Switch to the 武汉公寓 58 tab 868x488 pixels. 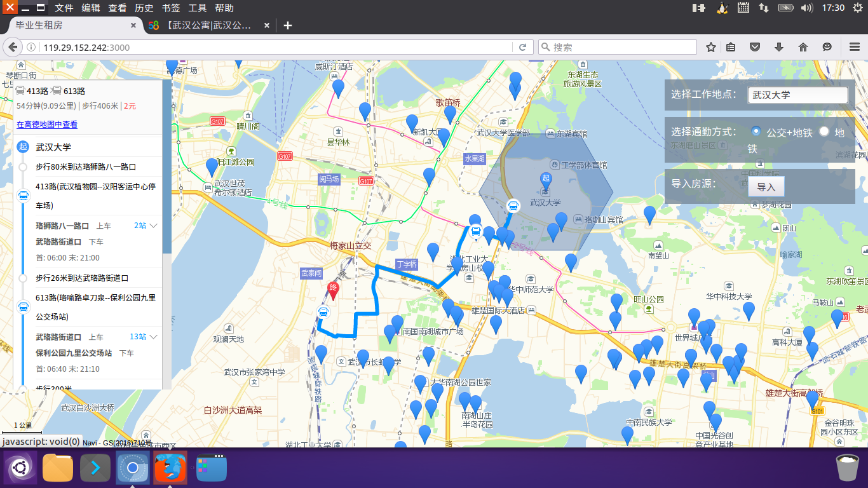pyautogui.click(x=208, y=25)
